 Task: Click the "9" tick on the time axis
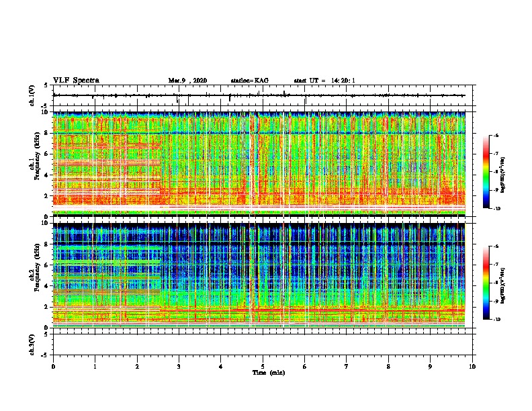coord(430,366)
